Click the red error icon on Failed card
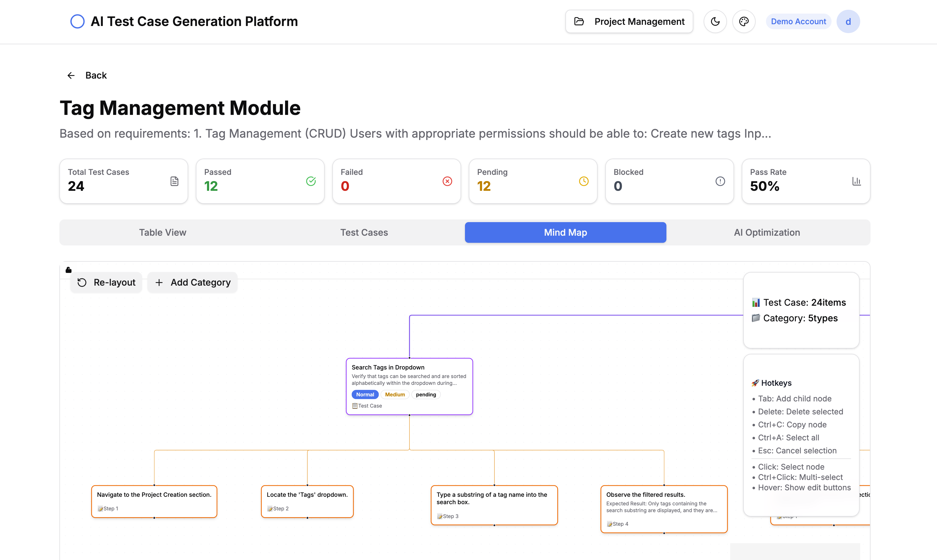937x560 pixels. (447, 181)
